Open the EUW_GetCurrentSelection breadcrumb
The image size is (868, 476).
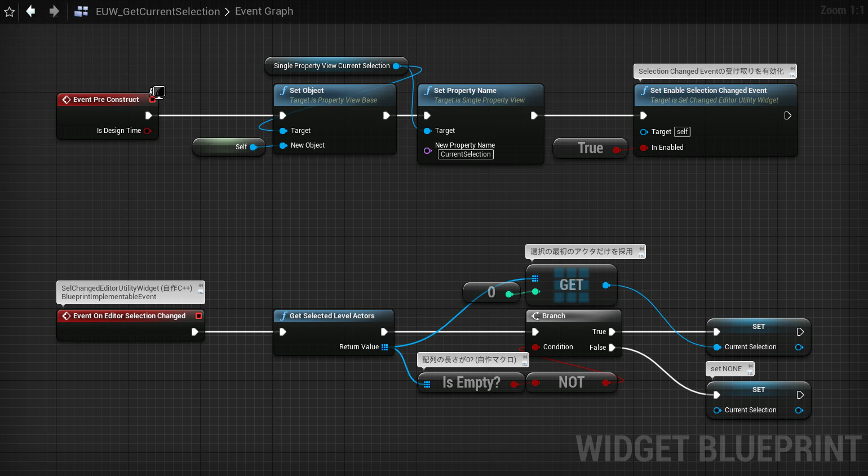click(158, 11)
